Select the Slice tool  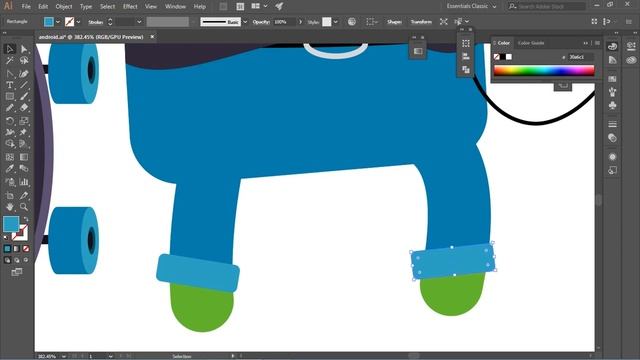pos(24,196)
